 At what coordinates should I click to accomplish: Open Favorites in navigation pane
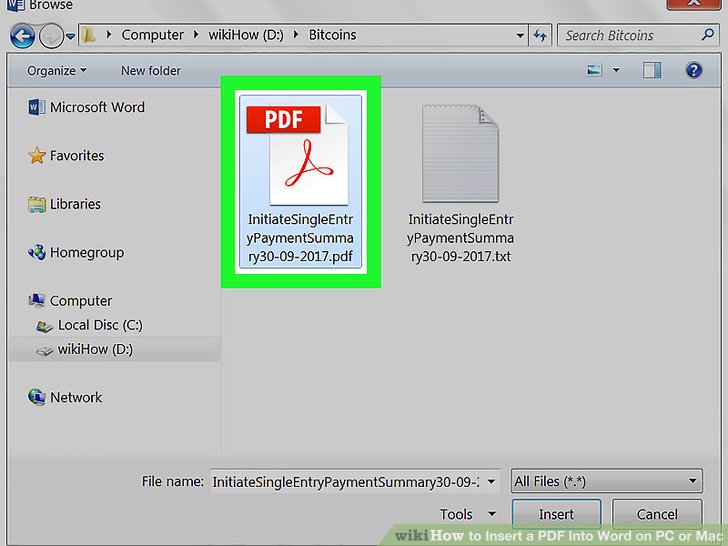77,156
